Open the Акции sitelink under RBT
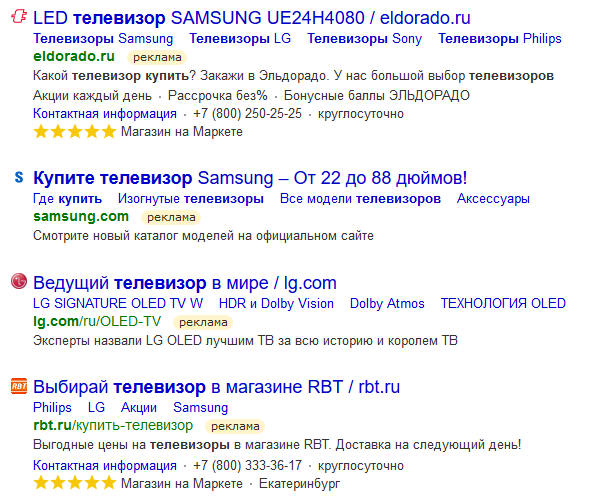 139,407
